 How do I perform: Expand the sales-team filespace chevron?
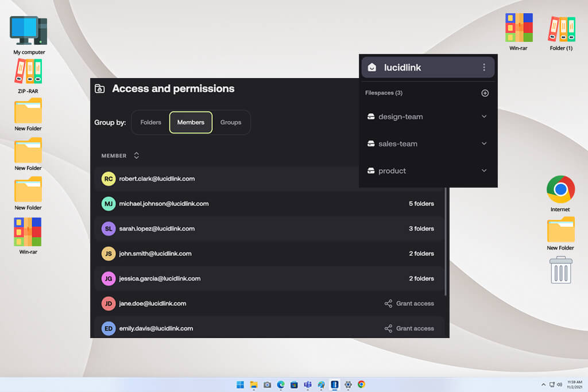click(x=484, y=143)
